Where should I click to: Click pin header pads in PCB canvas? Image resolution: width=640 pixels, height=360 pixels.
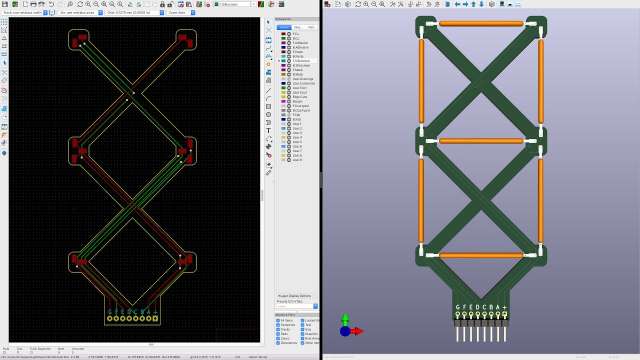132,318
